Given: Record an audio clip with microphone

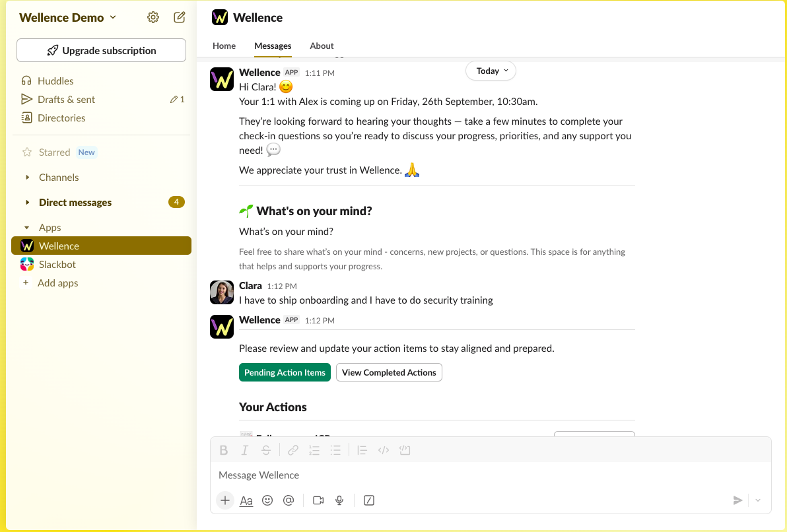Looking at the screenshot, I should click(x=339, y=500).
